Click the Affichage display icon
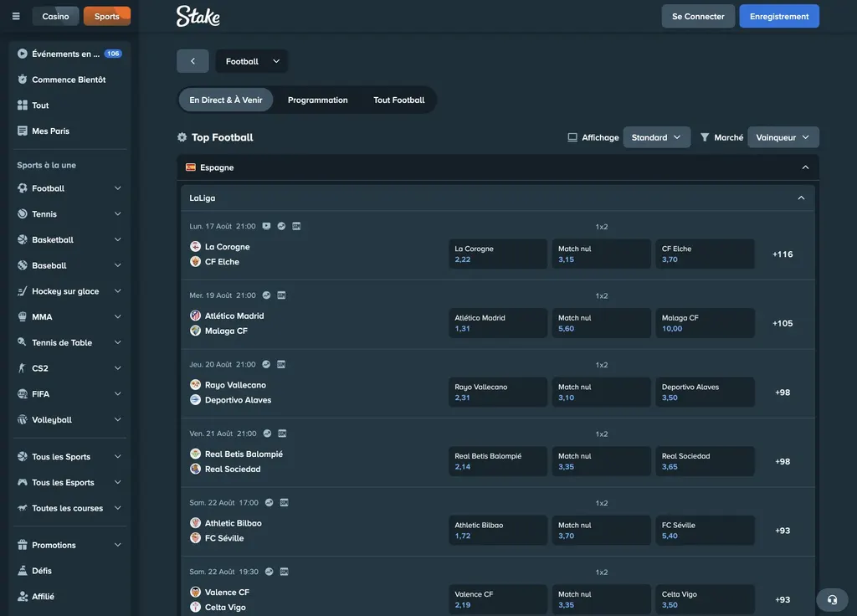 (572, 137)
